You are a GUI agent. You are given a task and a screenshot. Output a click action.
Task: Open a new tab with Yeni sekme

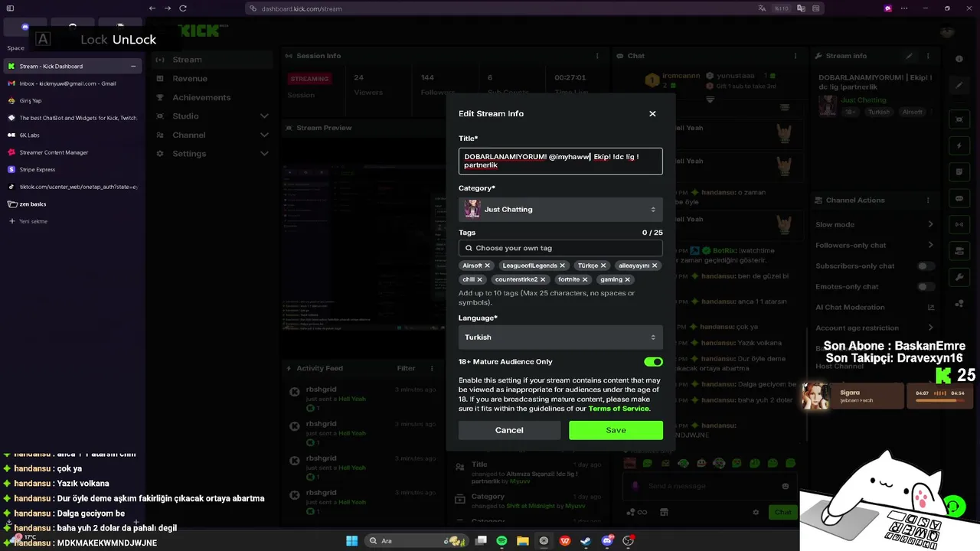point(72,221)
